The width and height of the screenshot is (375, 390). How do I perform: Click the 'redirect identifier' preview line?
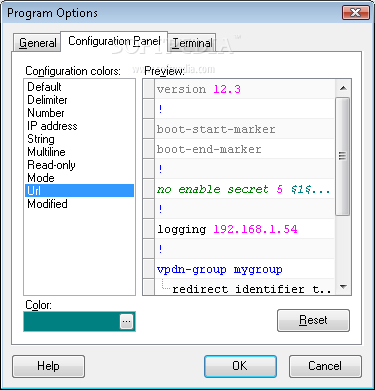click(244, 287)
